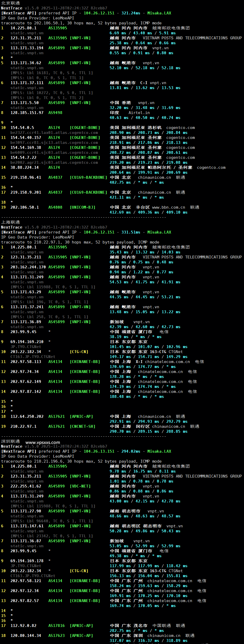The width and height of the screenshot is (244, 644).
Task: Click hop IP 202.97.62.149
Action: tap(26, 382)
